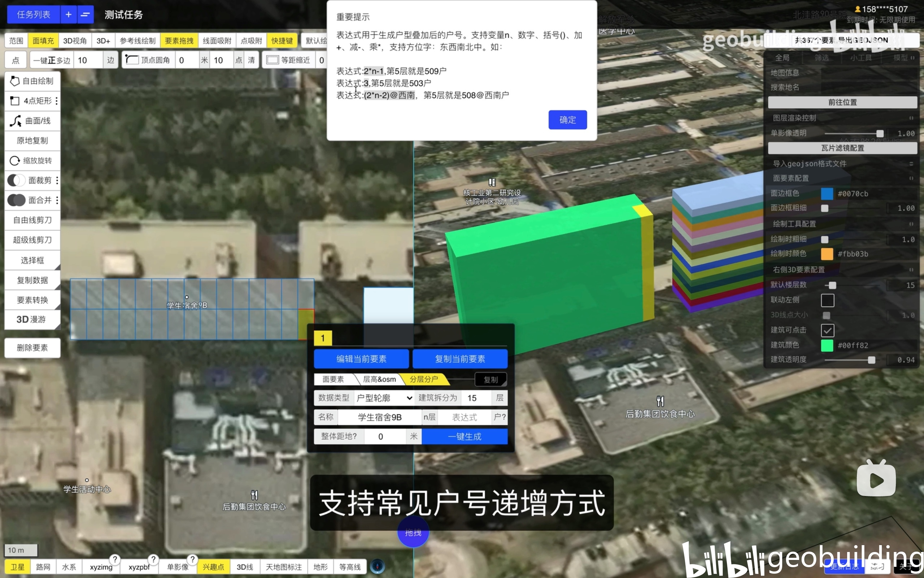
Task: Select the 分层分户 tab
Action: pos(423,379)
